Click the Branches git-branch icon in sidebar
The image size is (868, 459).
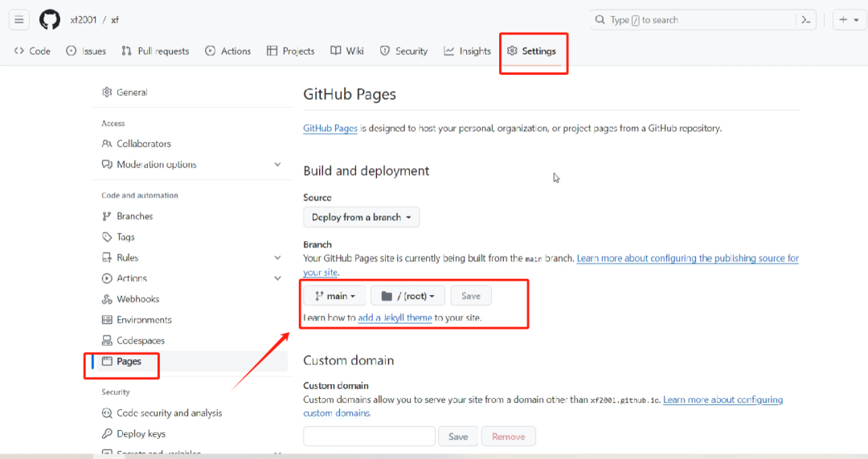(x=107, y=216)
